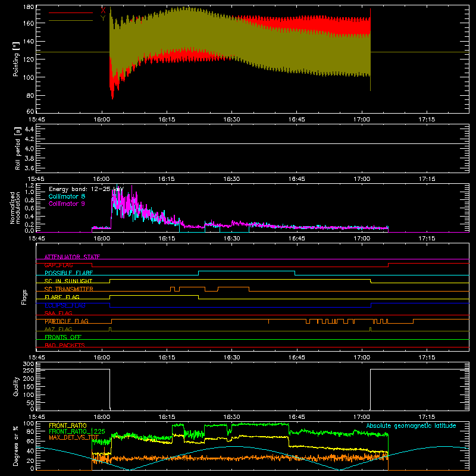
Task: Click the 150 tick on Quality axis
Action: point(29,387)
